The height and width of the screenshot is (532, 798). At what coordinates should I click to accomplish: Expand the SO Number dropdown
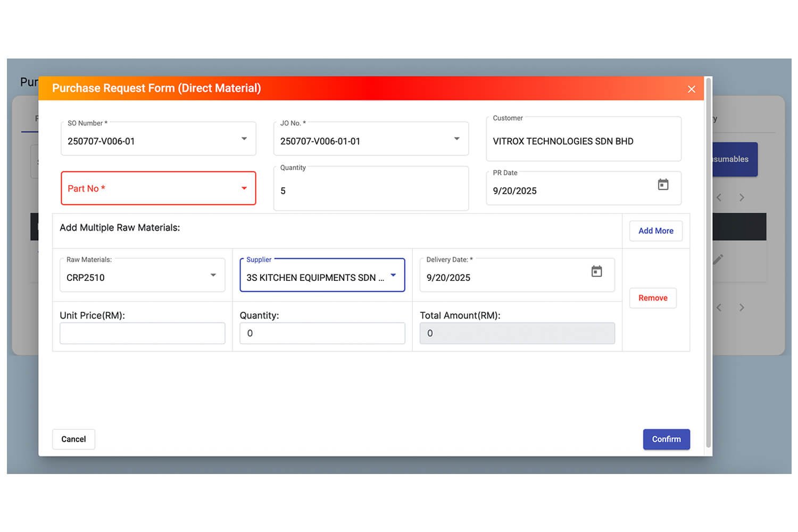244,139
